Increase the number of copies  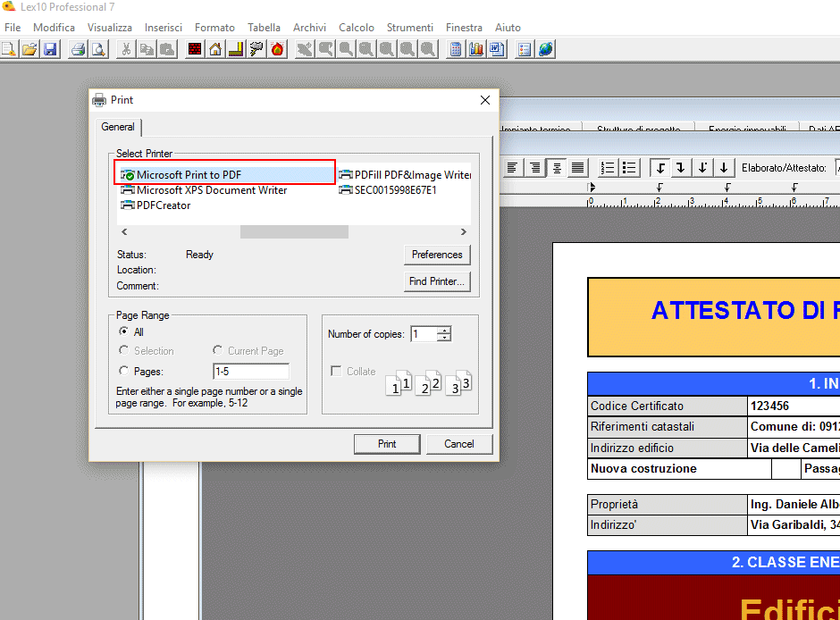click(x=444, y=331)
